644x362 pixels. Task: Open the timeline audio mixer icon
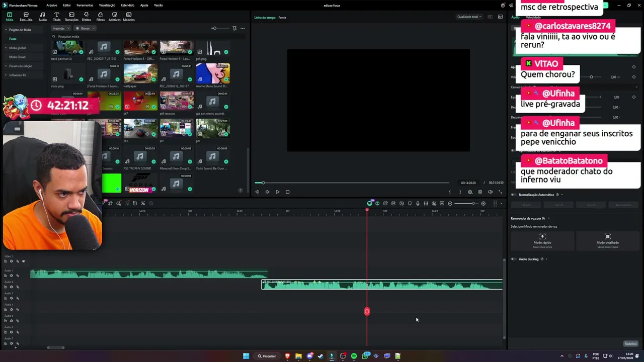pos(426,203)
